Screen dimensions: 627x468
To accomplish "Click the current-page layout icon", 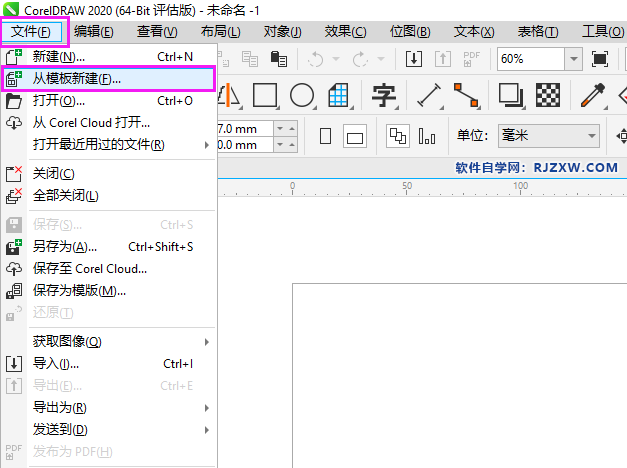I will pos(427,136).
